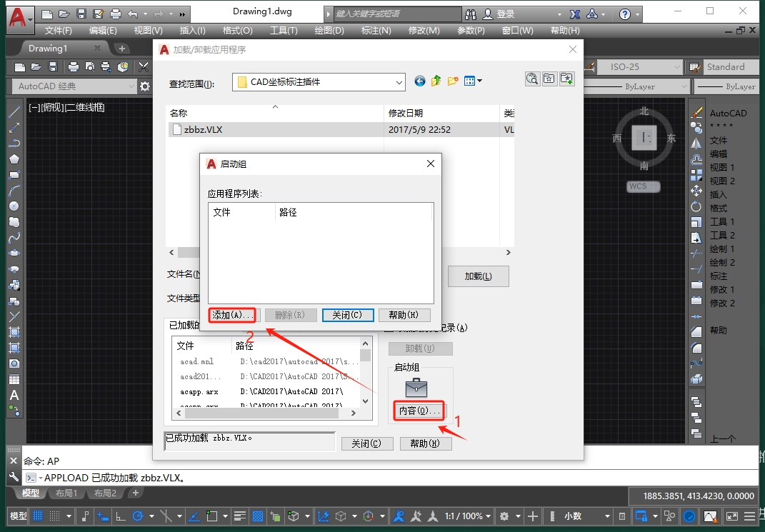The height and width of the screenshot is (532, 765).
Task: Open workspace settings gear beside AutoCAD 经典
Action: [145, 86]
